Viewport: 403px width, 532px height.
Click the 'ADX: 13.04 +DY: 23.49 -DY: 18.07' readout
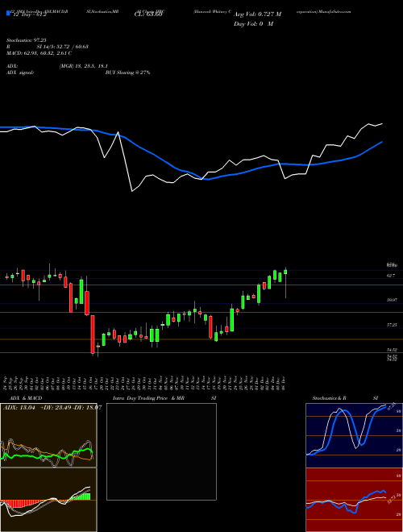tap(52, 408)
